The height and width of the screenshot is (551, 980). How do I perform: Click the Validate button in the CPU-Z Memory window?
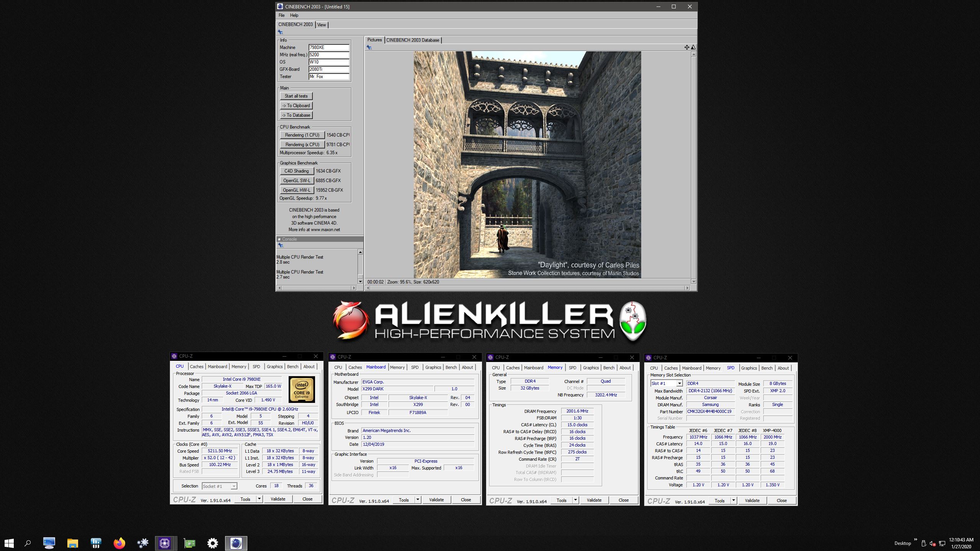click(594, 500)
